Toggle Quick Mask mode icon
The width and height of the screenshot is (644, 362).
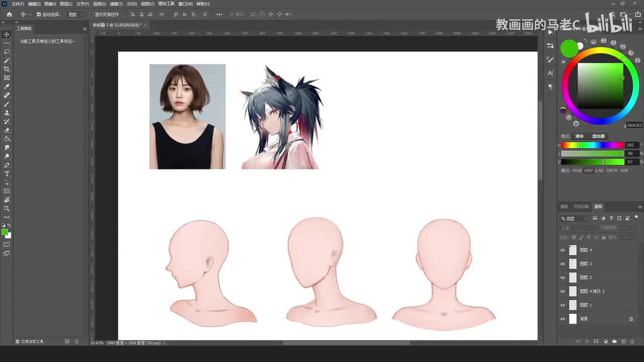tap(7, 245)
